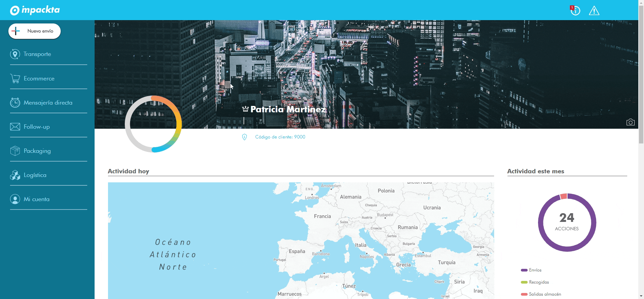The width and height of the screenshot is (644, 299).
Task: Toggle the Salidas almacén legend red swatch
Action: pyautogui.click(x=524, y=294)
